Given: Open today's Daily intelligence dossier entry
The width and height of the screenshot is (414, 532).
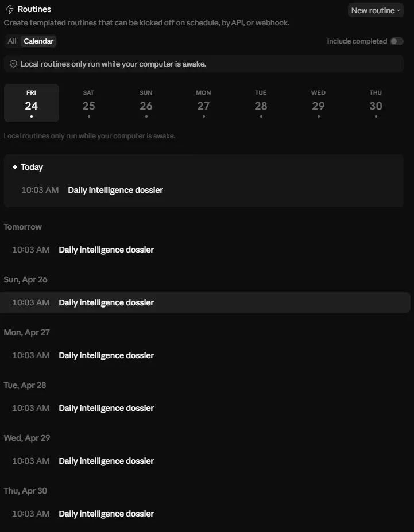Looking at the screenshot, I should click(204, 190).
